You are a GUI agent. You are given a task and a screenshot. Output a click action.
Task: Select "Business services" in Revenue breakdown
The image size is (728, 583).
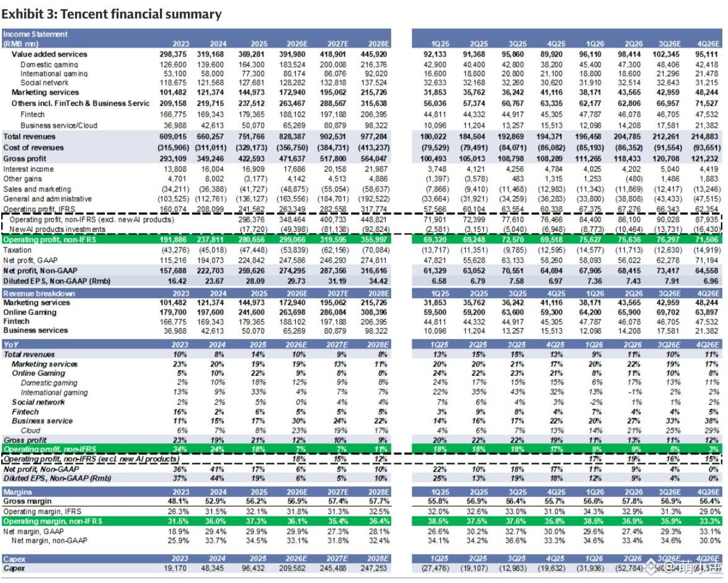click(x=35, y=331)
